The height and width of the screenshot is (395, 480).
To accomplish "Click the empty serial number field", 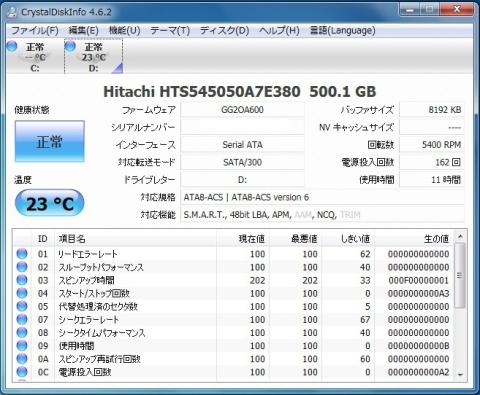I will 242,127.
